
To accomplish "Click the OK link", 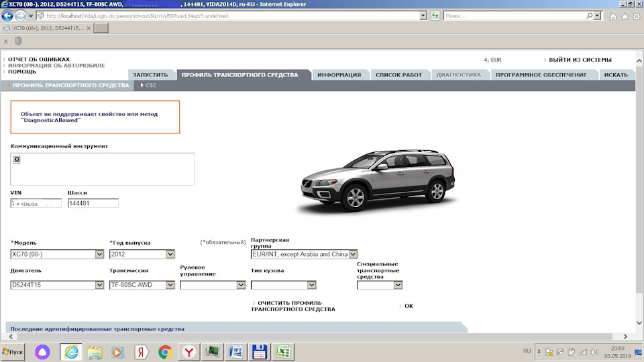I will click(409, 306).
